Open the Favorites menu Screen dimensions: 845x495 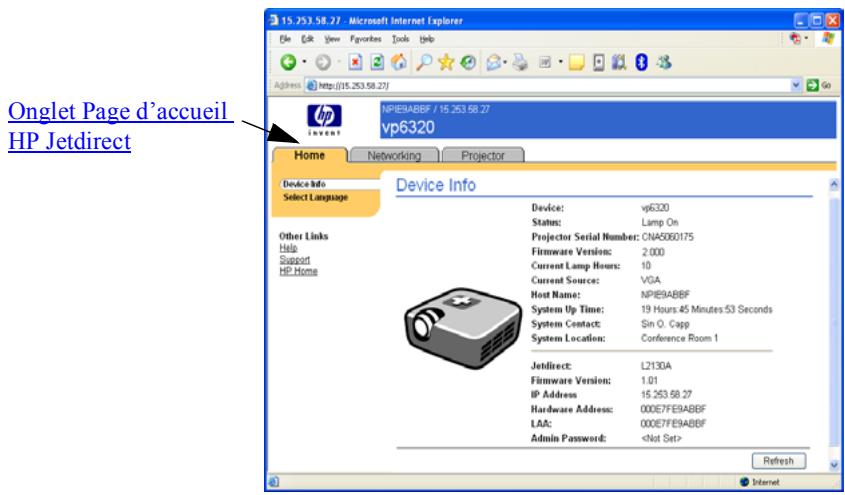tap(365, 39)
